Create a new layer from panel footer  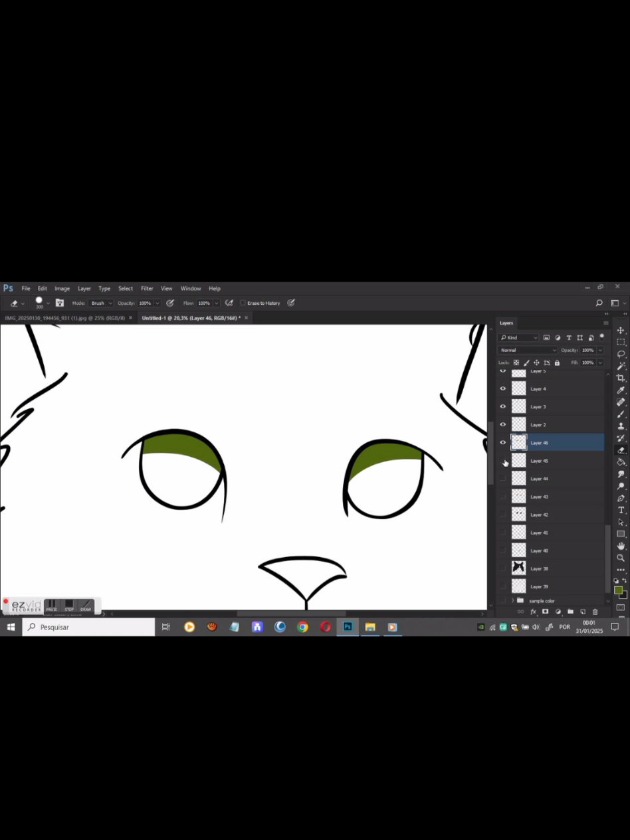point(583,612)
